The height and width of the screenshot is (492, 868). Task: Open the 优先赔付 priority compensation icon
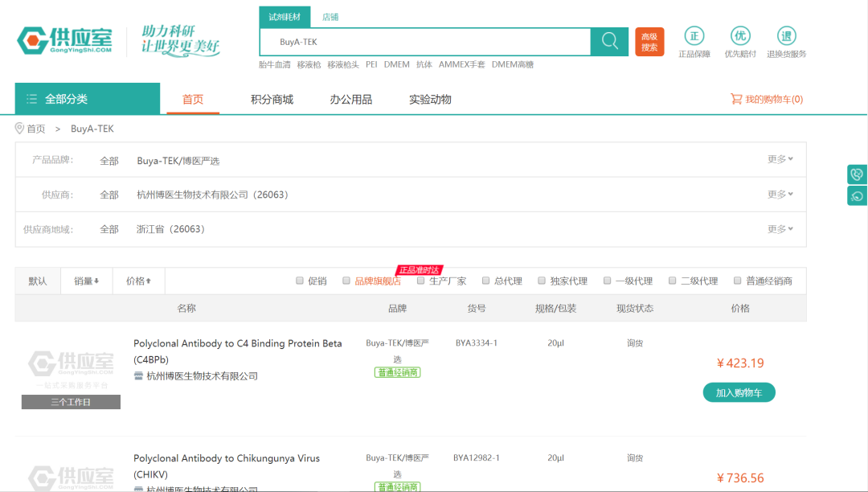click(740, 36)
